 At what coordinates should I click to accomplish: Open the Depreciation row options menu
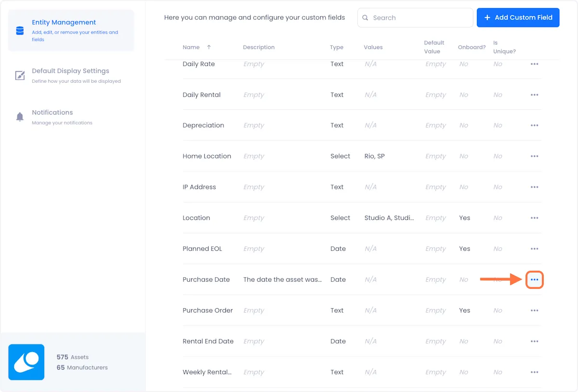coord(534,125)
